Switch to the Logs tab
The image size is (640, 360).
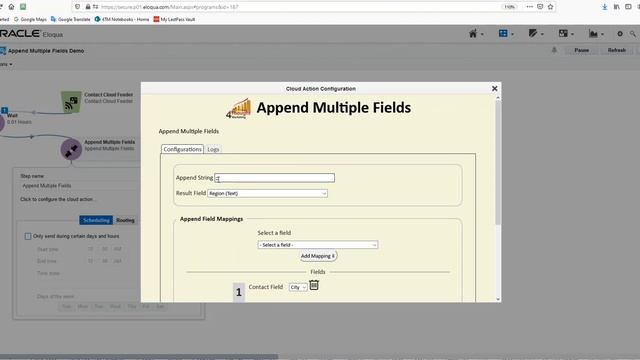click(x=213, y=149)
